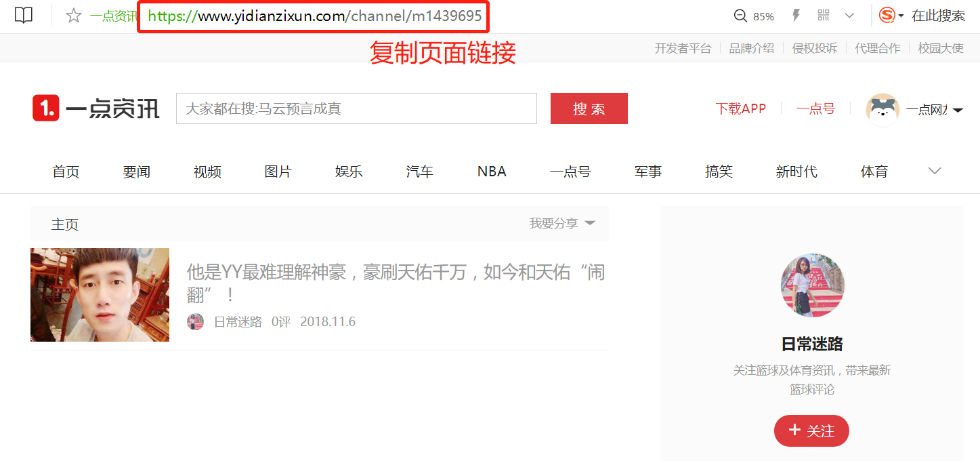Switch to 体育 tab
Screen dimensions: 980x461
[x=874, y=172]
